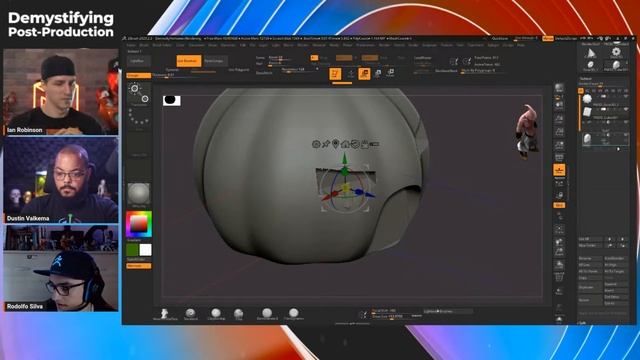Click the yellow center square of the gizmo
640x360 pixels.
pos(346,188)
